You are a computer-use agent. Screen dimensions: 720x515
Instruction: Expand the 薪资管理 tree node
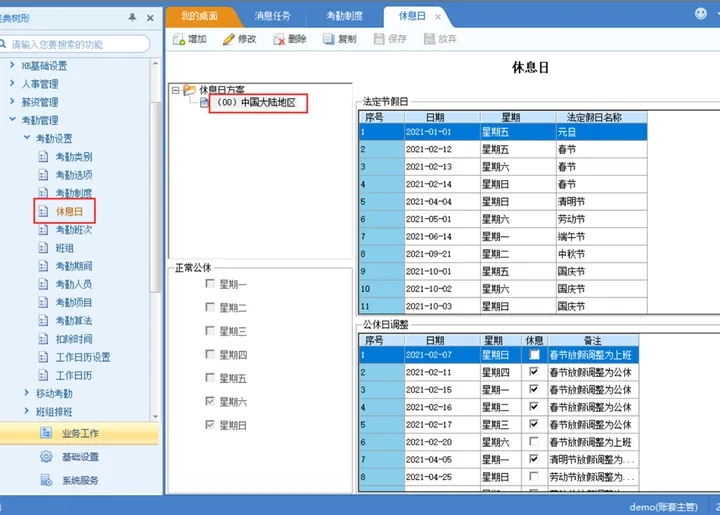(x=12, y=101)
